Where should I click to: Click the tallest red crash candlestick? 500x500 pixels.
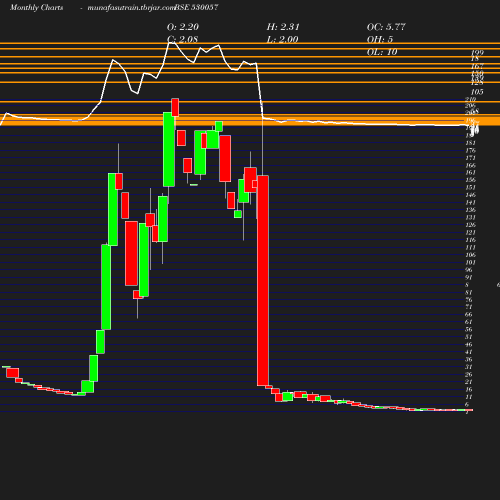[x=263, y=280]
